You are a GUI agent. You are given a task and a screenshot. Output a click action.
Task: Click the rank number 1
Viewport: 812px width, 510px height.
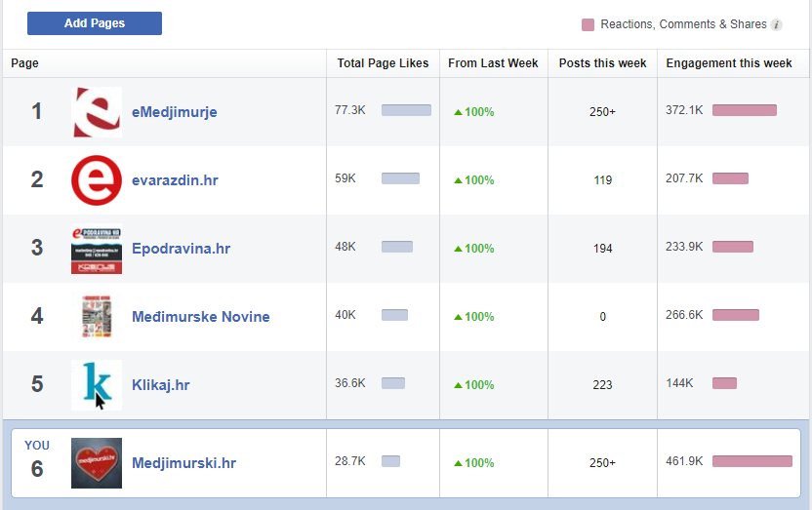[x=36, y=112]
